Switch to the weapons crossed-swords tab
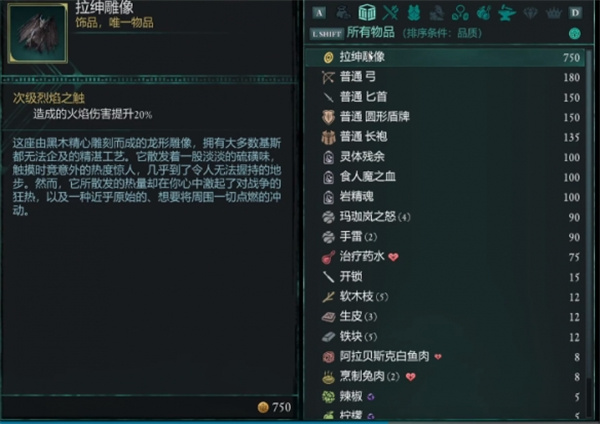 coord(391,13)
